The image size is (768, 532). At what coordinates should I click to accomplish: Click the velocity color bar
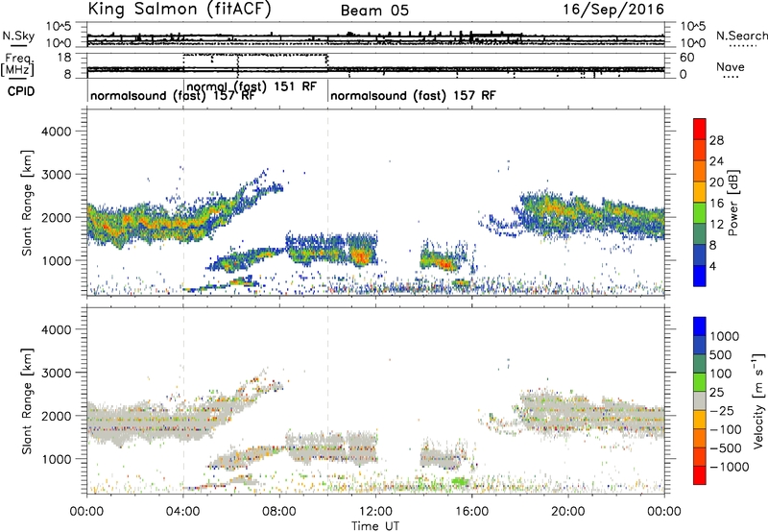pos(700,400)
